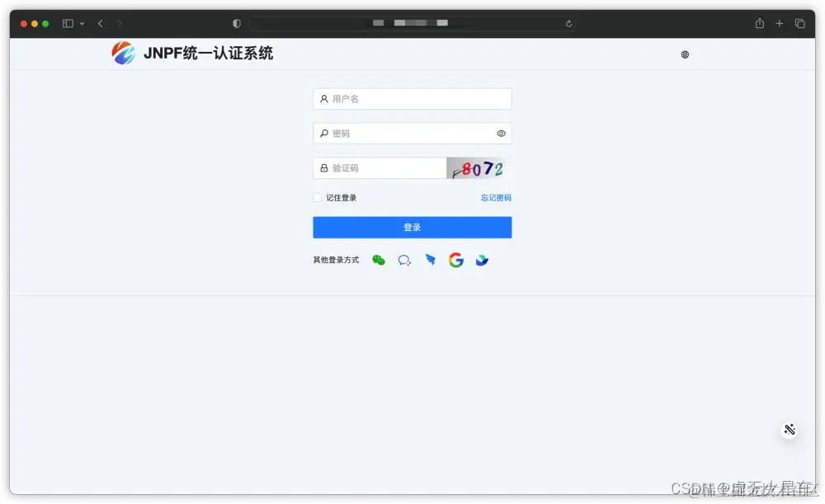Screen dimensions: 825x504
Task: Click the 登录 button
Action: pyautogui.click(x=412, y=228)
